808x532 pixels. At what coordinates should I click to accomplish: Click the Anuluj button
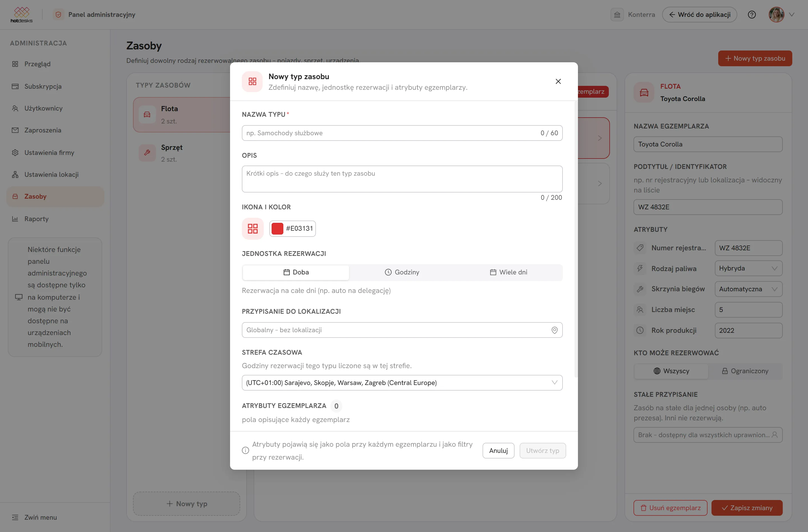(498, 451)
